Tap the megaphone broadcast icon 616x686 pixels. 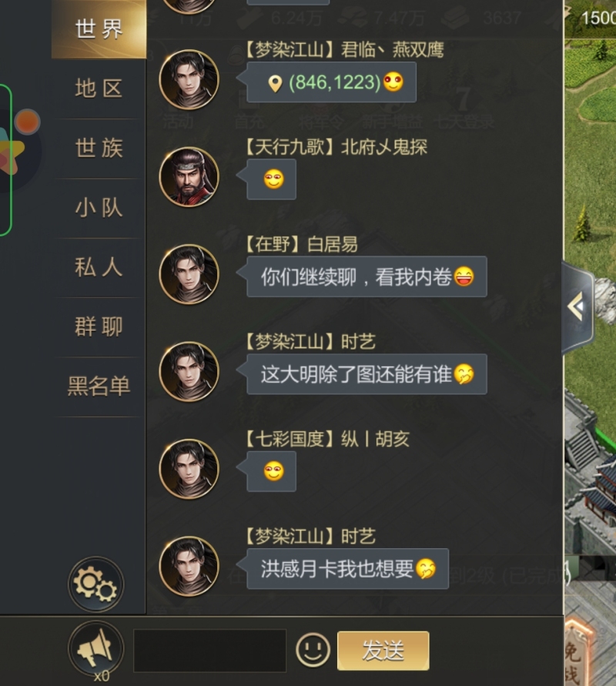click(x=95, y=648)
